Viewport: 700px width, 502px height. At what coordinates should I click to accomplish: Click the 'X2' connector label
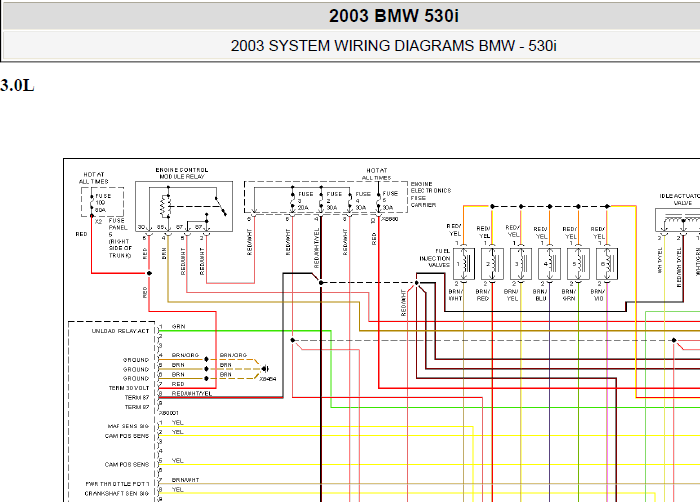pos(99,221)
